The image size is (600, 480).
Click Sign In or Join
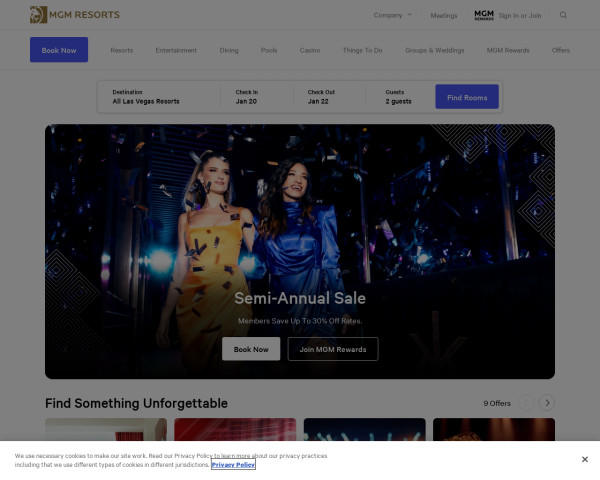(520, 15)
